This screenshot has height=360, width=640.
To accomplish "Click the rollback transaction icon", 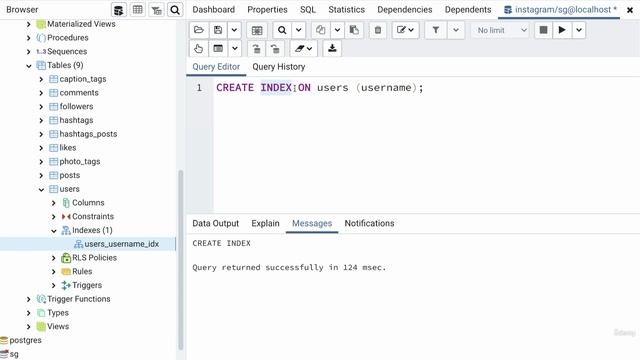I will click(x=275, y=49).
